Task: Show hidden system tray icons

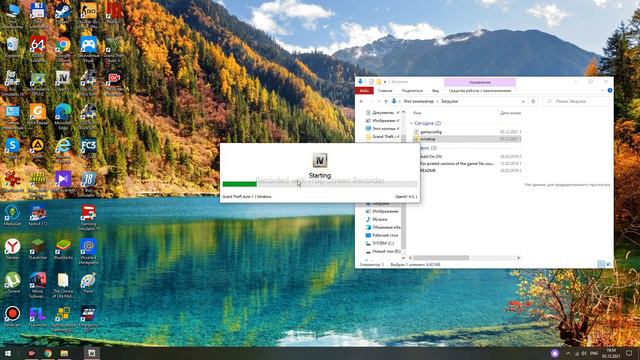Action: (x=568, y=353)
